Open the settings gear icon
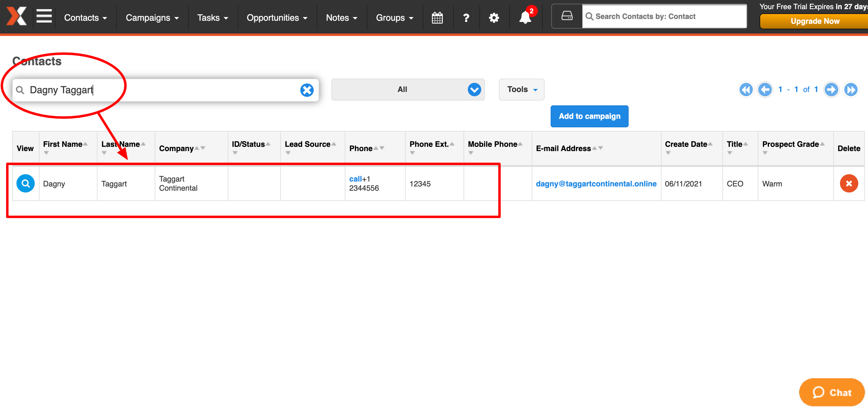Image resolution: width=868 pixels, height=413 pixels. click(x=494, y=18)
